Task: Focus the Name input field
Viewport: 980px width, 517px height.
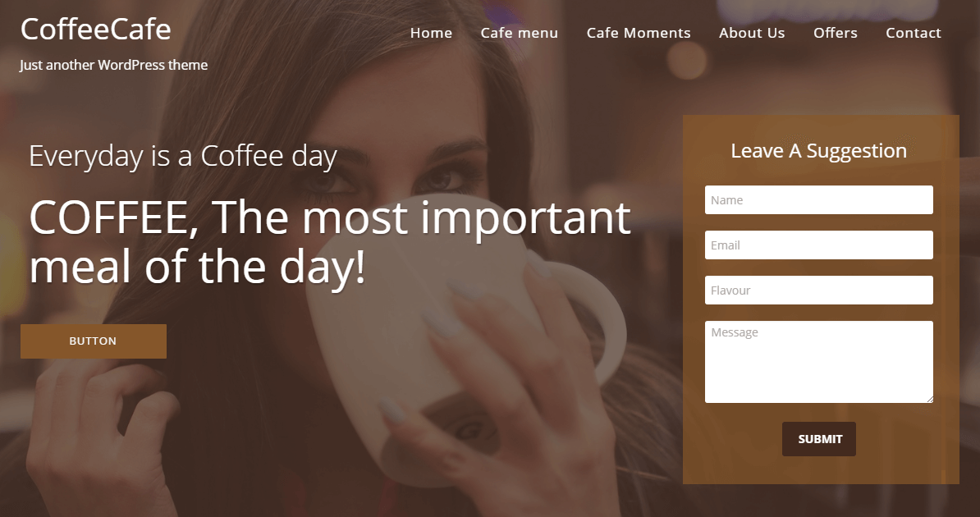Action: click(819, 200)
